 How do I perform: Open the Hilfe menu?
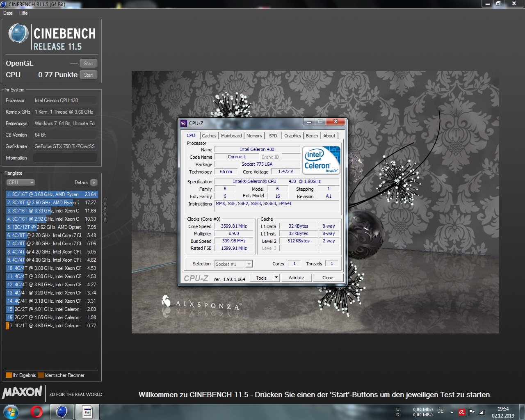click(23, 13)
